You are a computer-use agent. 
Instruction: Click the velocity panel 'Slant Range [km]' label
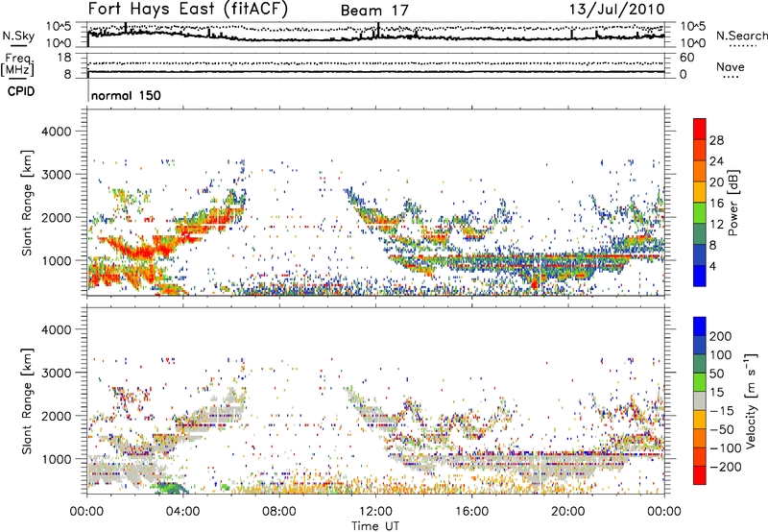click(x=27, y=401)
